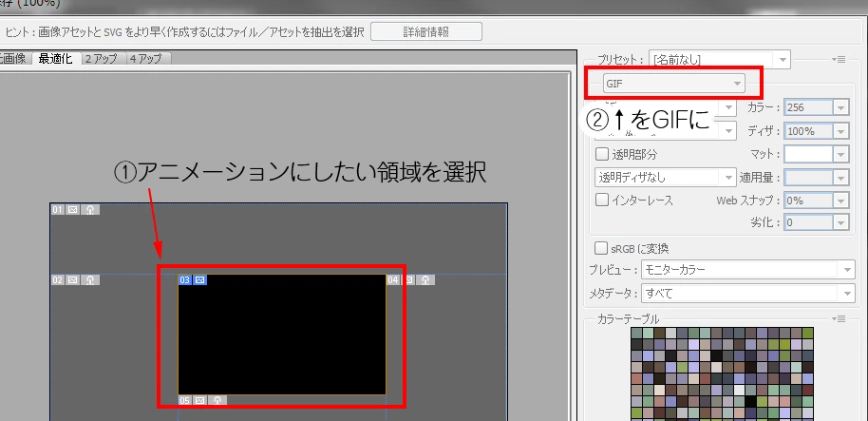
Task: Open the カラーテーブル panel flyout menu icon
Action: click(x=840, y=318)
